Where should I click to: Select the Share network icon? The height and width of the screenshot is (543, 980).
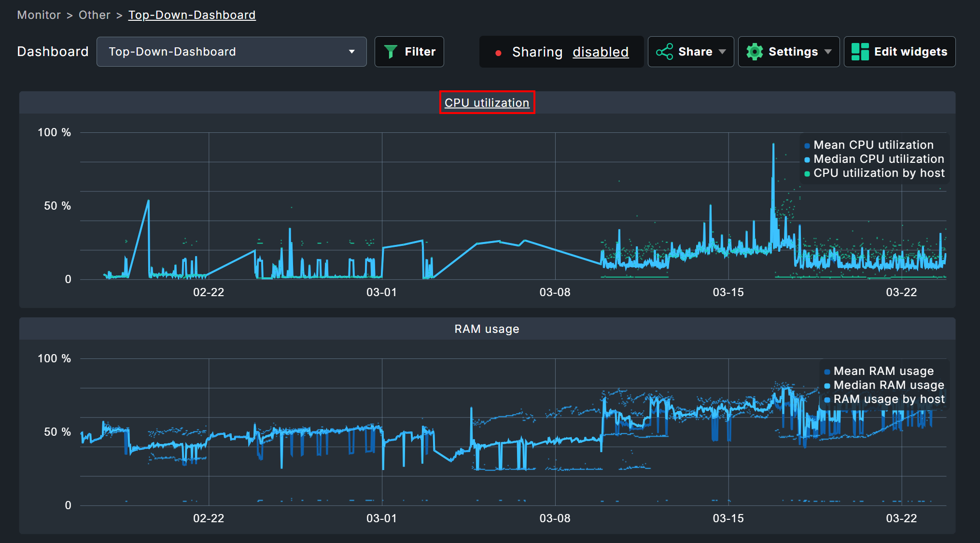coord(665,51)
